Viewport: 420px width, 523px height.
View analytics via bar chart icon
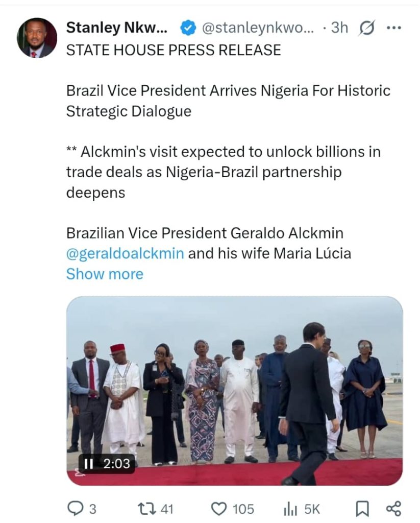(x=290, y=509)
